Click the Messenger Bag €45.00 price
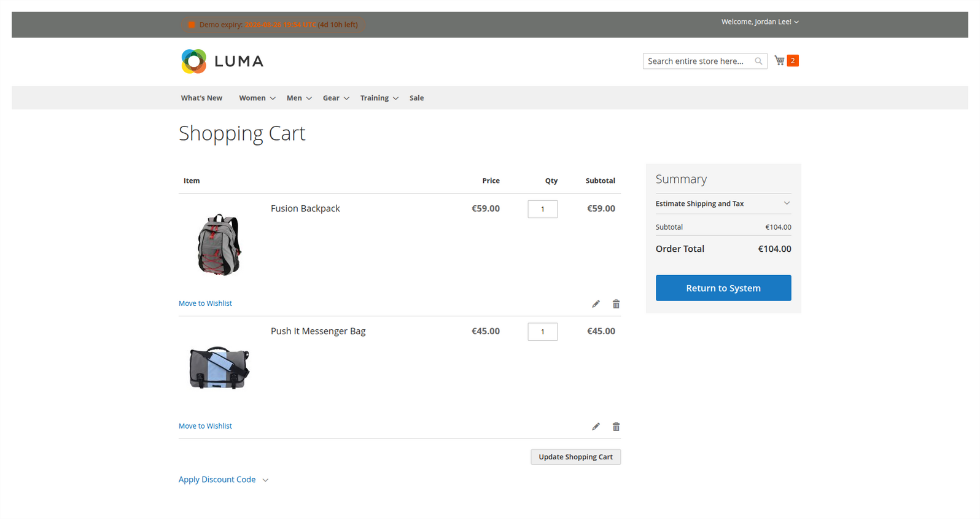 tap(486, 332)
